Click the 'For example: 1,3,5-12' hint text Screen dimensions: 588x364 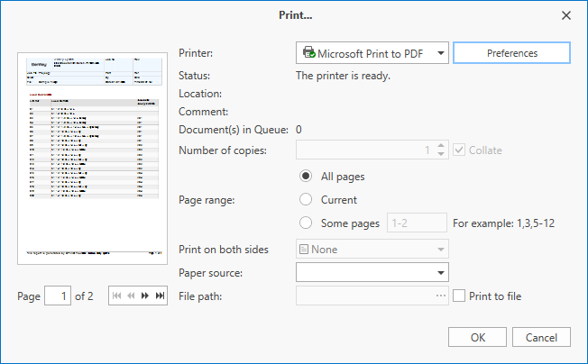tap(503, 223)
